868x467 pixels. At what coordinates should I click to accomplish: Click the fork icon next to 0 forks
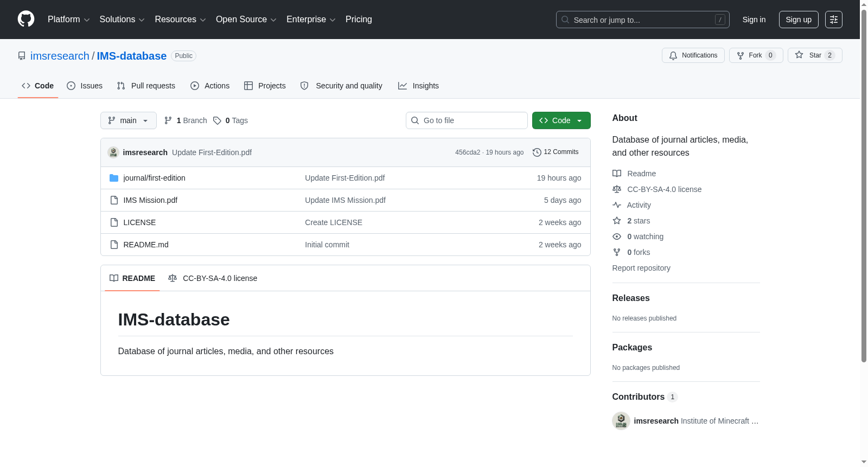pos(617,252)
